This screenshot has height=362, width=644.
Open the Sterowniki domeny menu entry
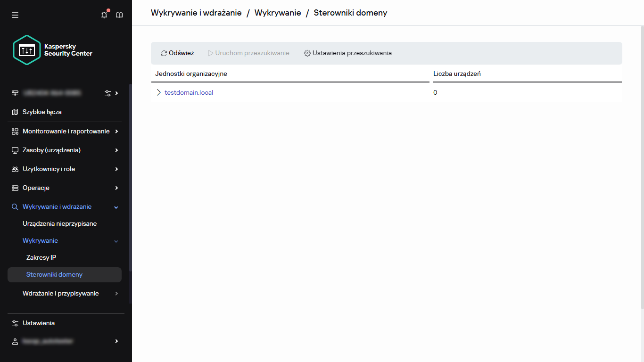(x=53, y=274)
